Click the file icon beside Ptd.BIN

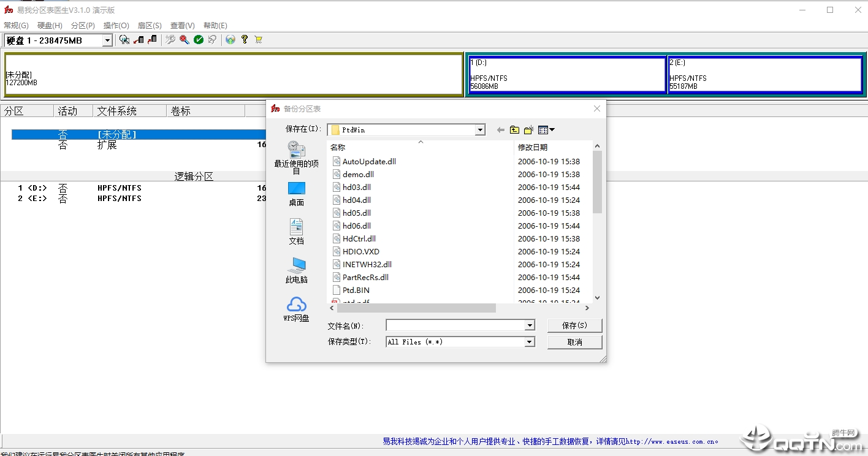(336, 290)
